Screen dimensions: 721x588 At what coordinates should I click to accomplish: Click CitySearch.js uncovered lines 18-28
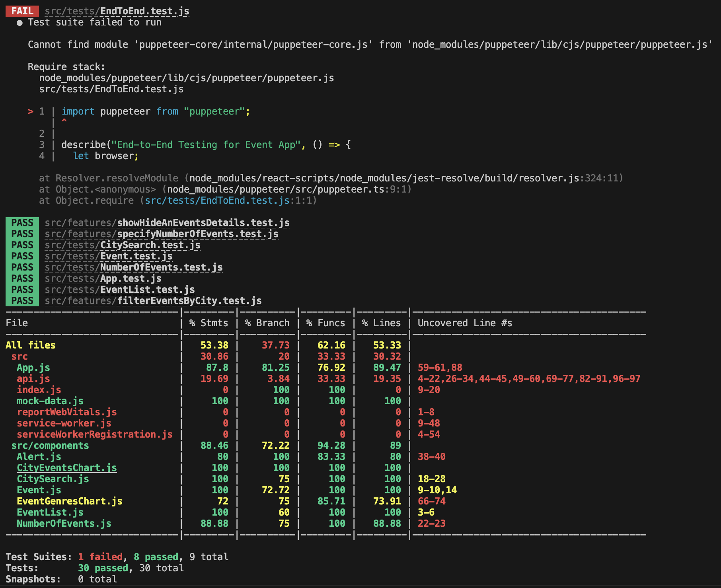(x=432, y=479)
